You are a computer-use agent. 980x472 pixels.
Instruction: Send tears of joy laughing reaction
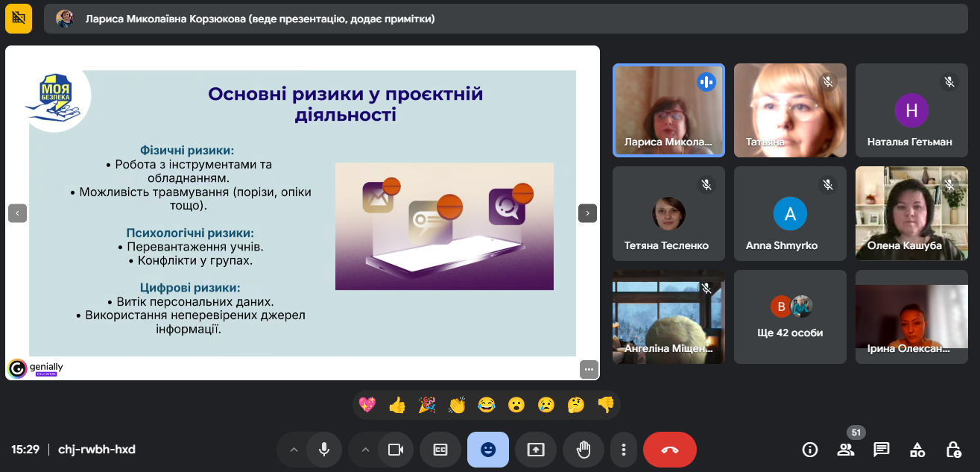[x=487, y=405]
